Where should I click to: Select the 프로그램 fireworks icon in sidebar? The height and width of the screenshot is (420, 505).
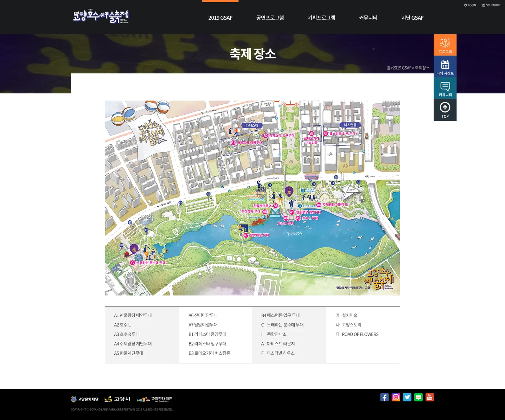[x=445, y=44]
